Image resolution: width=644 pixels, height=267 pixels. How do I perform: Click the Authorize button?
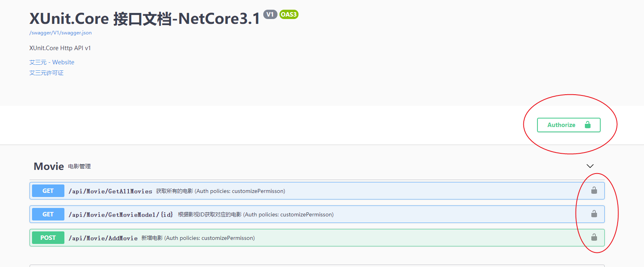pyautogui.click(x=569, y=125)
